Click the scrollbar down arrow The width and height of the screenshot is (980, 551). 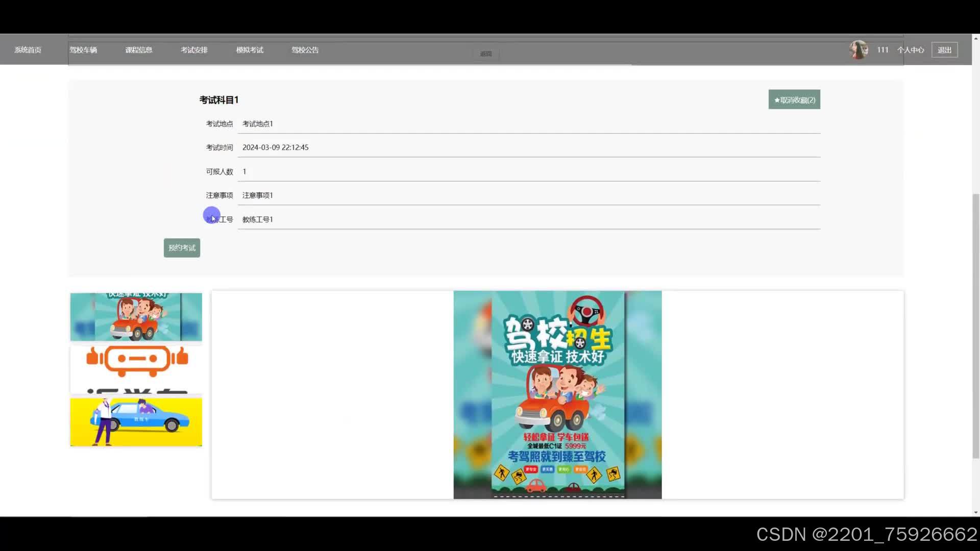pos(975,512)
